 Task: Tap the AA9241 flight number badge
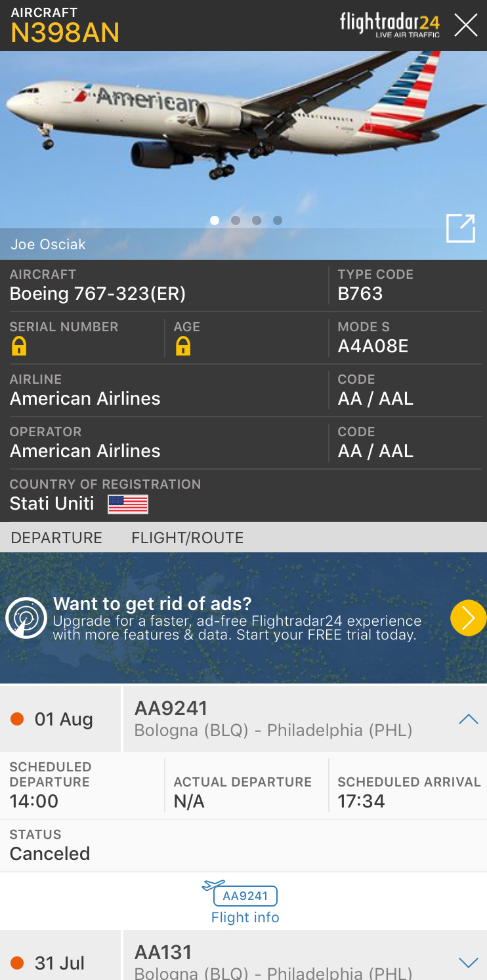(x=245, y=896)
